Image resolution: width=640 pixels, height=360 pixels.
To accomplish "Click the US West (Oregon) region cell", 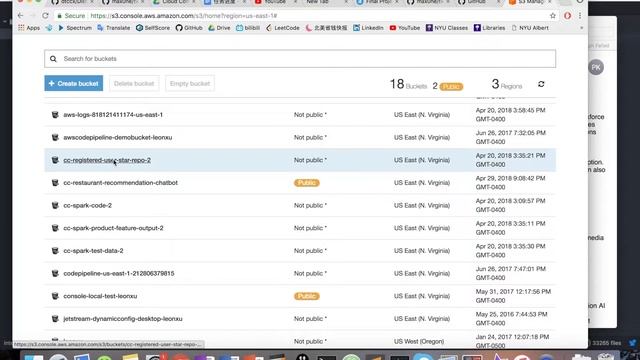I will (419, 341).
